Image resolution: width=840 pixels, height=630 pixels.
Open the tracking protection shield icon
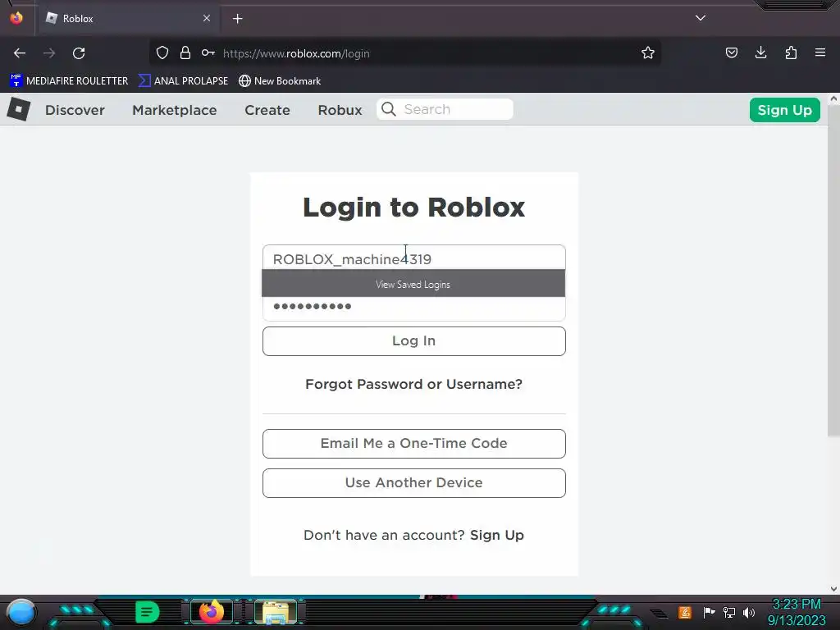click(162, 53)
